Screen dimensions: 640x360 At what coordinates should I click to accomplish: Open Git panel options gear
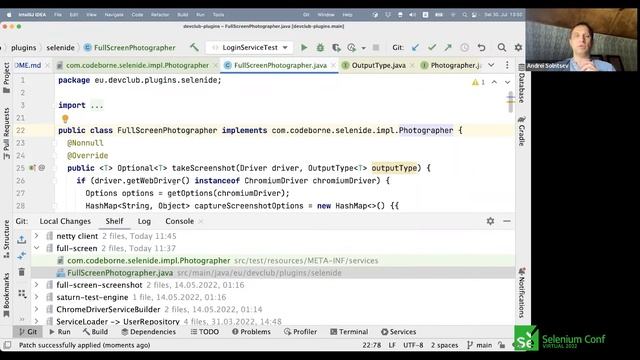point(490,221)
